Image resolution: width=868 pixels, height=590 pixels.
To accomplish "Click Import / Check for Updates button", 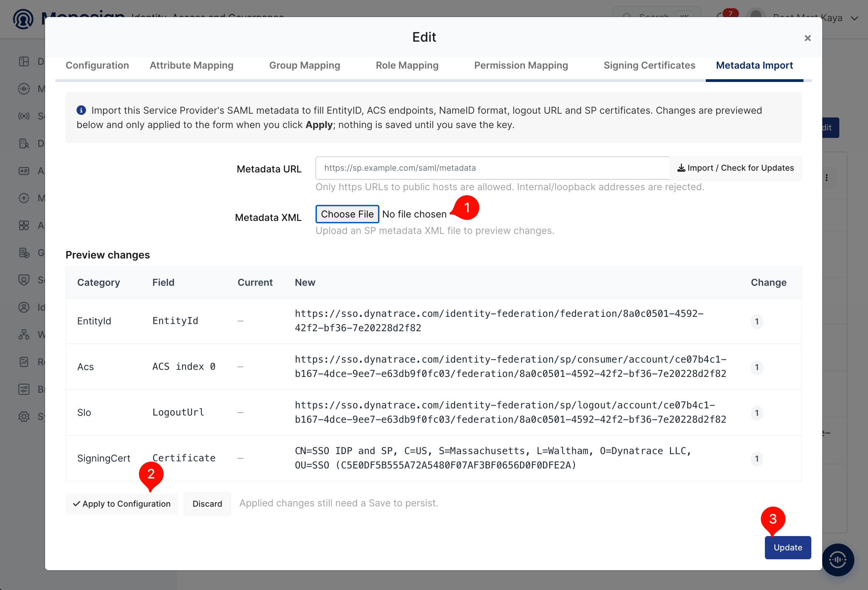I will coord(736,168).
